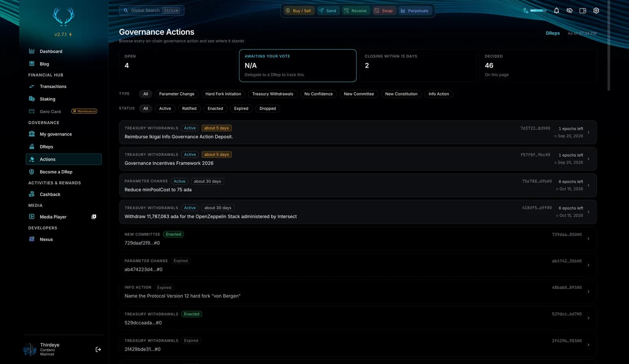Open the settings gear icon
The image size is (629, 364).
(596, 11)
